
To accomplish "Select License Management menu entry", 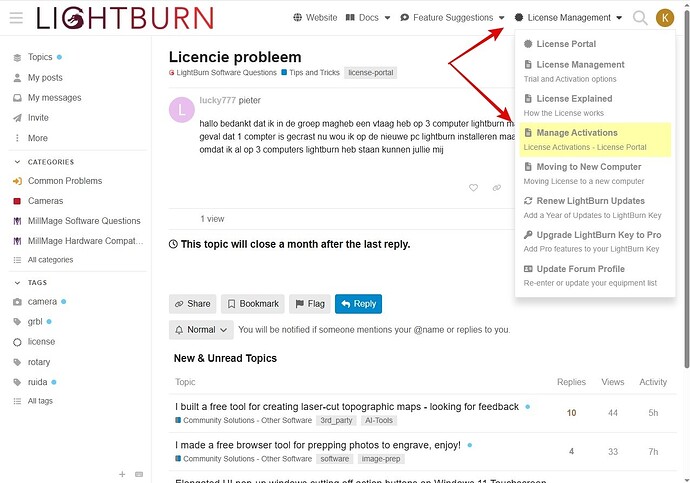I will [x=595, y=71].
